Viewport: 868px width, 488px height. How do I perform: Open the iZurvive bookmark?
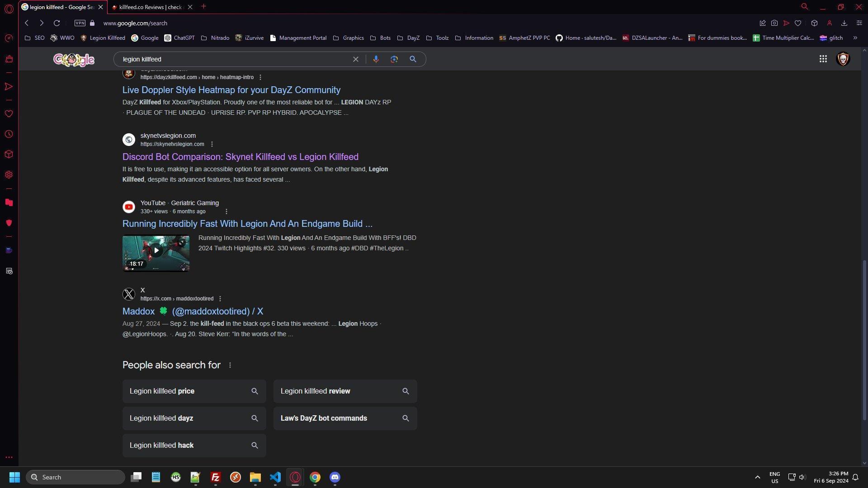click(249, 38)
